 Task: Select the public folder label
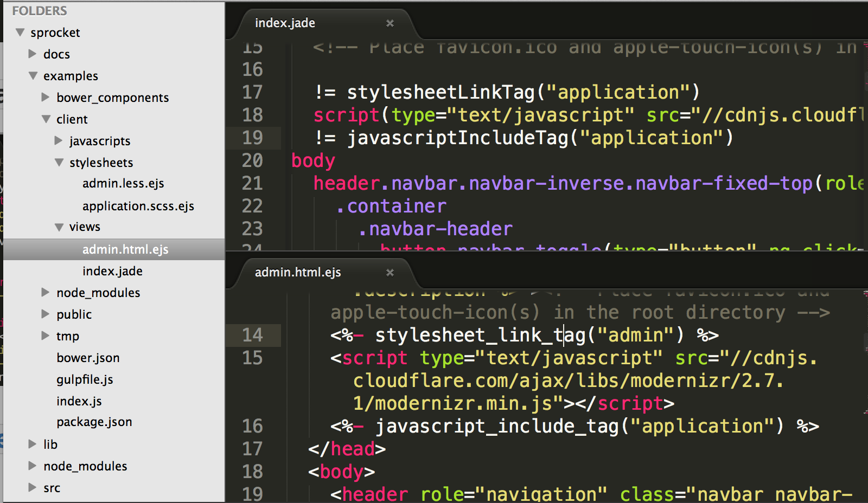tap(74, 314)
